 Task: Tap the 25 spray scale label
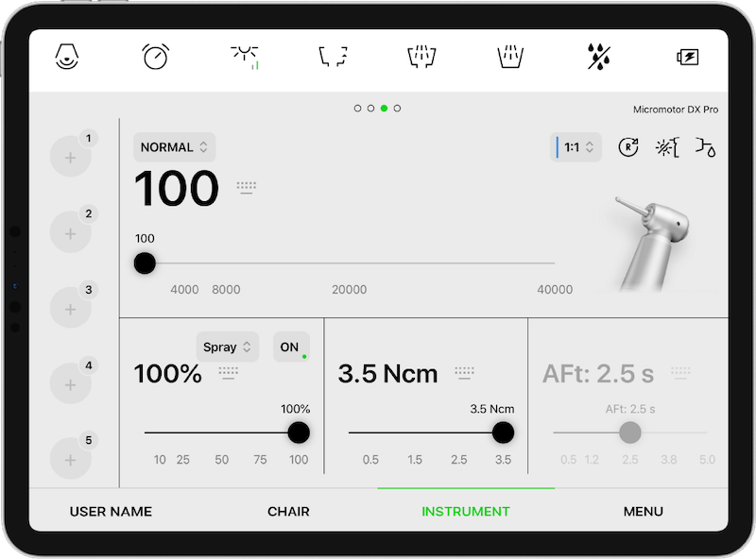pyautogui.click(x=182, y=459)
